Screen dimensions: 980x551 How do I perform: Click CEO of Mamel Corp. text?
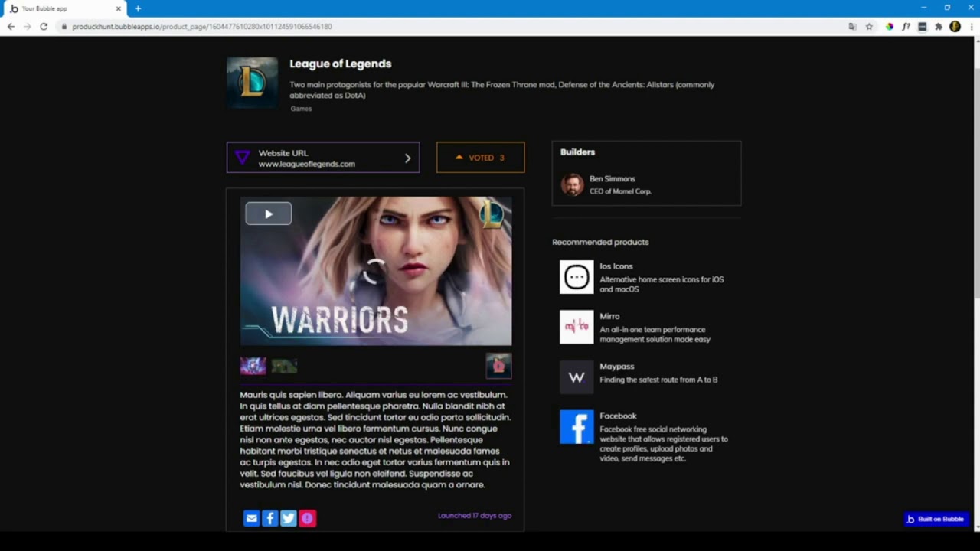(x=620, y=191)
